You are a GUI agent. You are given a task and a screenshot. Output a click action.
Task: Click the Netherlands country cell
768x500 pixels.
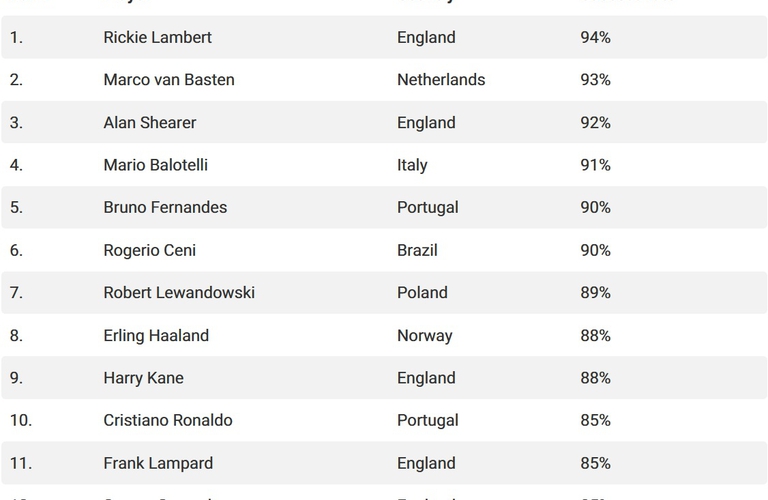point(441,80)
